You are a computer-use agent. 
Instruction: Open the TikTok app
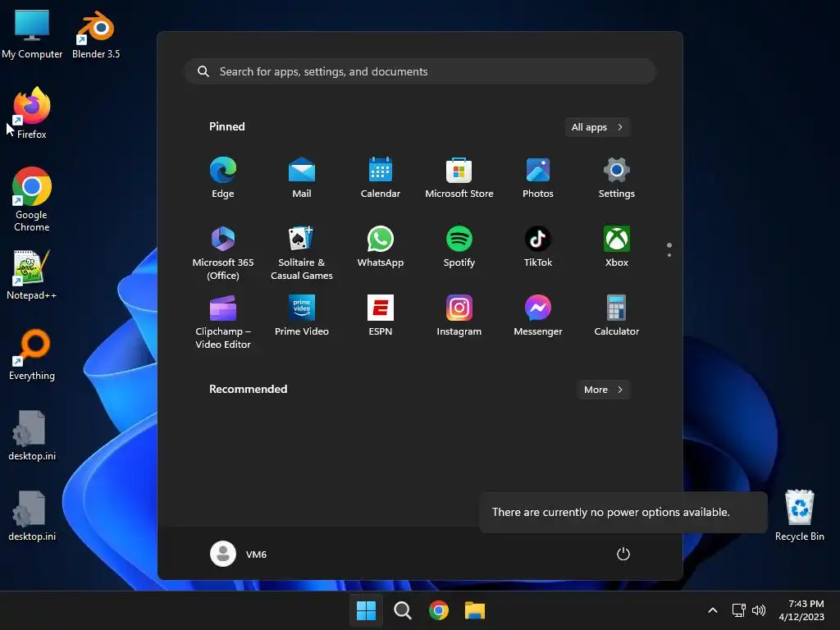[538, 246]
